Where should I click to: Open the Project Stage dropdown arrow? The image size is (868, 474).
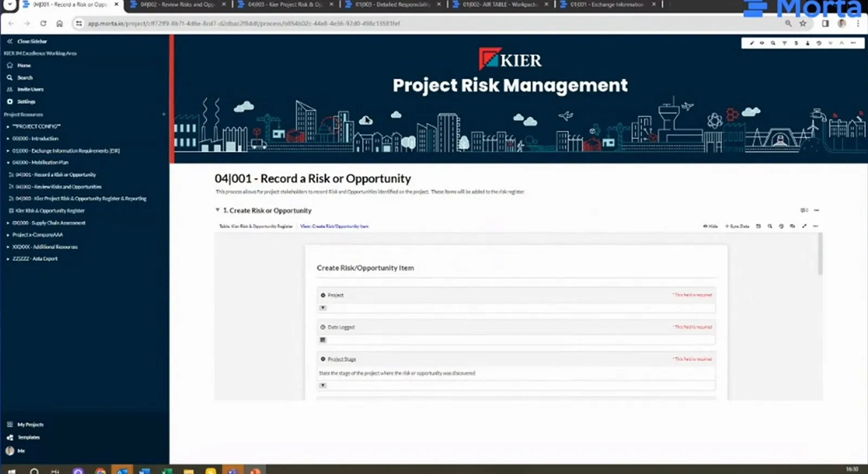(x=323, y=385)
